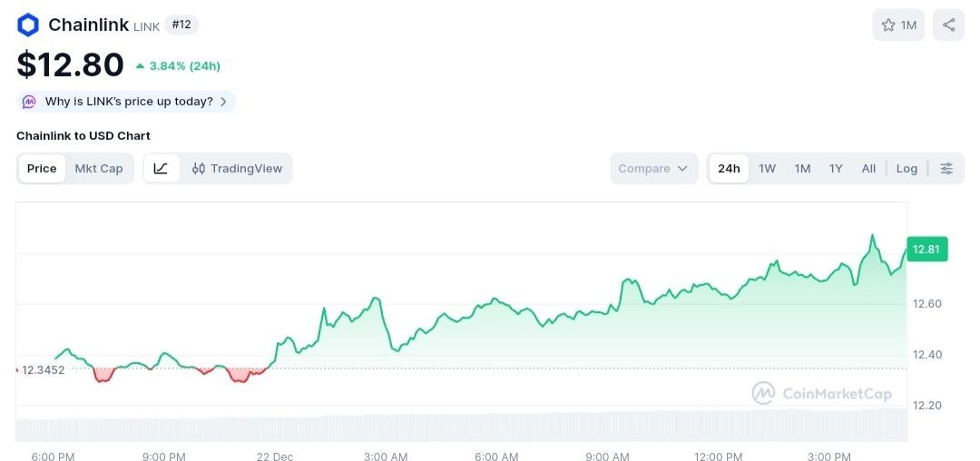Show the 1M chart range
Viewport: 980px width, 461px height.
pos(802,169)
